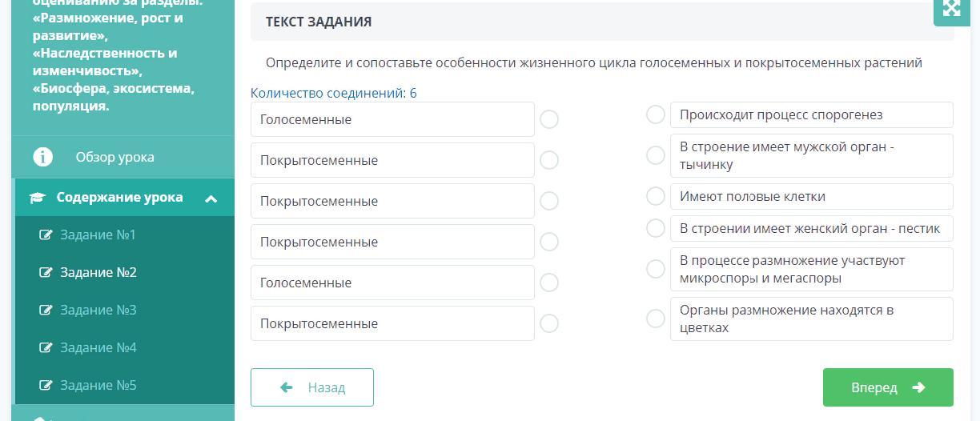Viewport: 980px width, 421px height.
Task: Open the Обзор урока section
Action: point(114,157)
